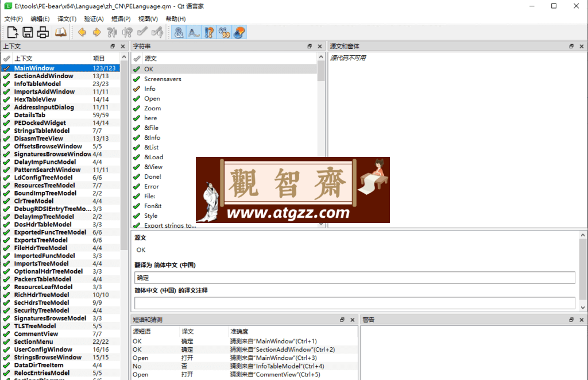Open the 译文(T) menu
Image resolution: width=588 pixels, height=380 pixels.
tap(67, 19)
